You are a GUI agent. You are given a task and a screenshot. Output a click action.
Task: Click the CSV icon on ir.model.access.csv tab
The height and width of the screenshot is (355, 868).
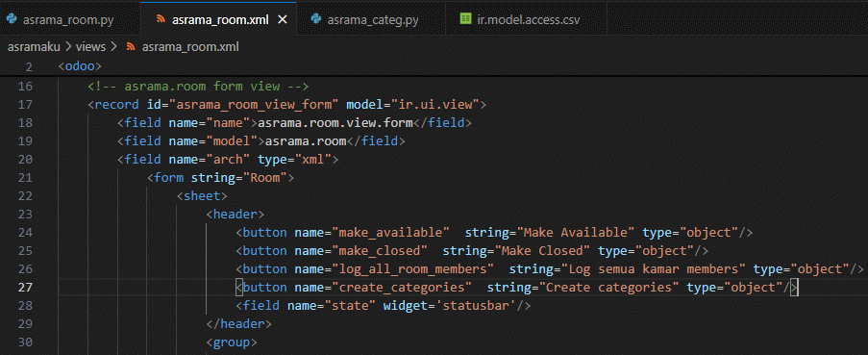pyautogui.click(x=465, y=20)
